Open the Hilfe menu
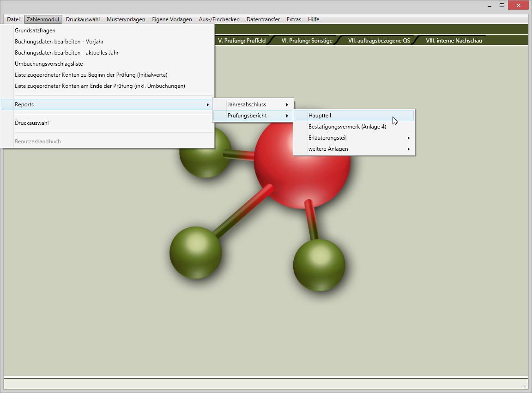This screenshot has height=393, width=532. (x=314, y=19)
